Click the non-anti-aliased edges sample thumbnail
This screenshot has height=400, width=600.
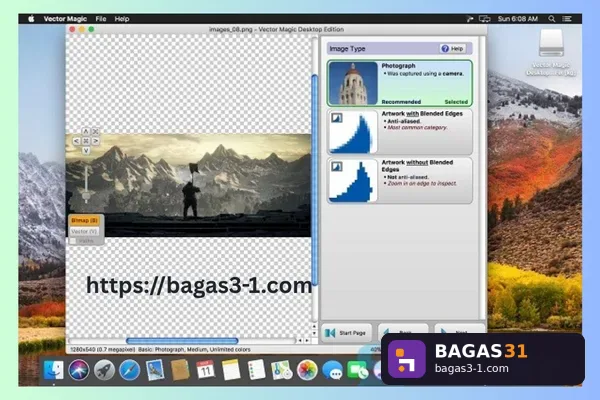pyautogui.click(x=353, y=180)
